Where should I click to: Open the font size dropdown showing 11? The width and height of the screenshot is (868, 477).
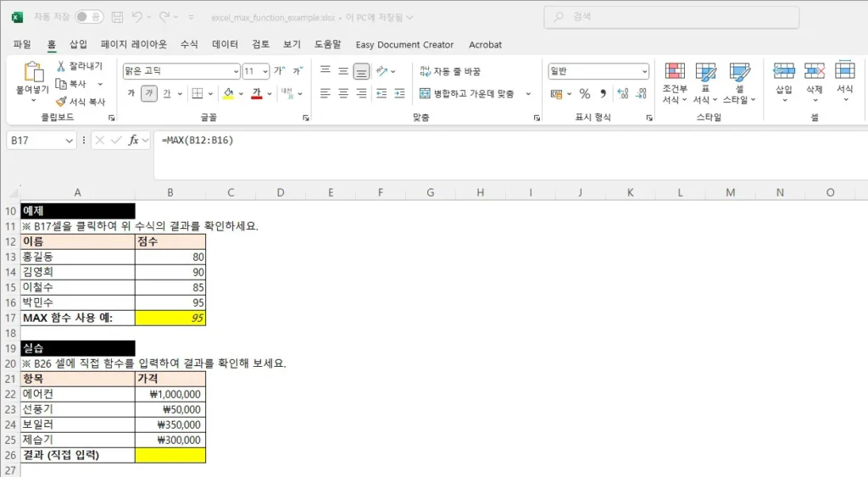pyautogui.click(x=265, y=71)
